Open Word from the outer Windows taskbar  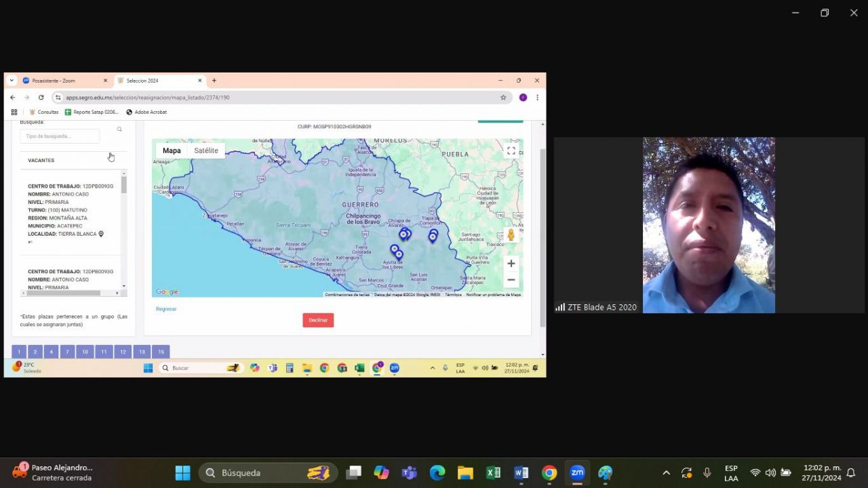coord(521,472)
